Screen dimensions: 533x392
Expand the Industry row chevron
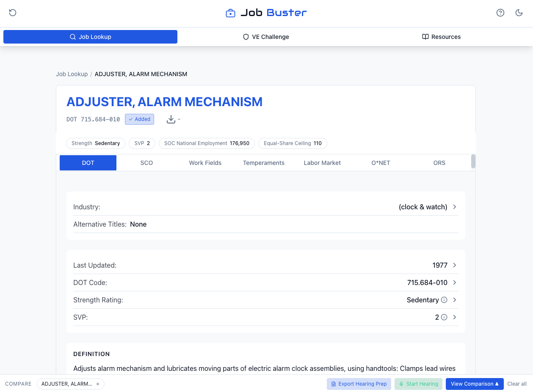[455, 207]
